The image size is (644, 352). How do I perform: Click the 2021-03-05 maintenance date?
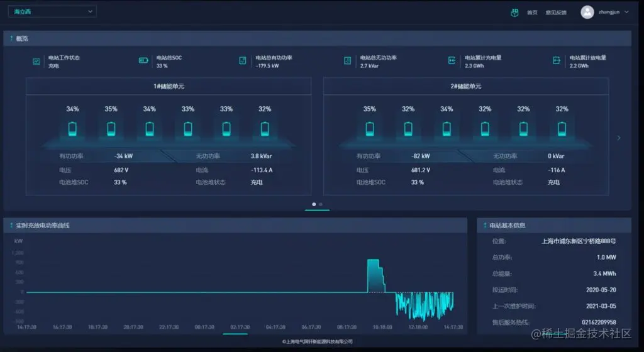[601, 306]
